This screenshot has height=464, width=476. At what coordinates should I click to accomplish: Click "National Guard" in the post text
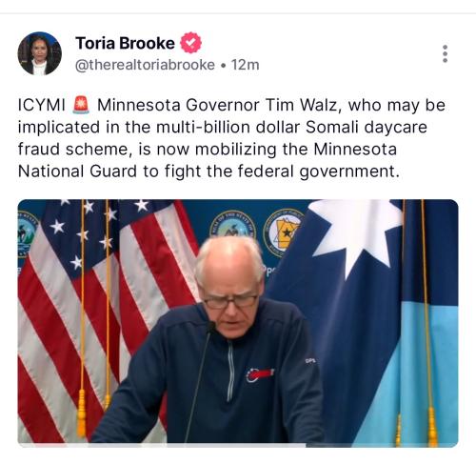(77, 171)
